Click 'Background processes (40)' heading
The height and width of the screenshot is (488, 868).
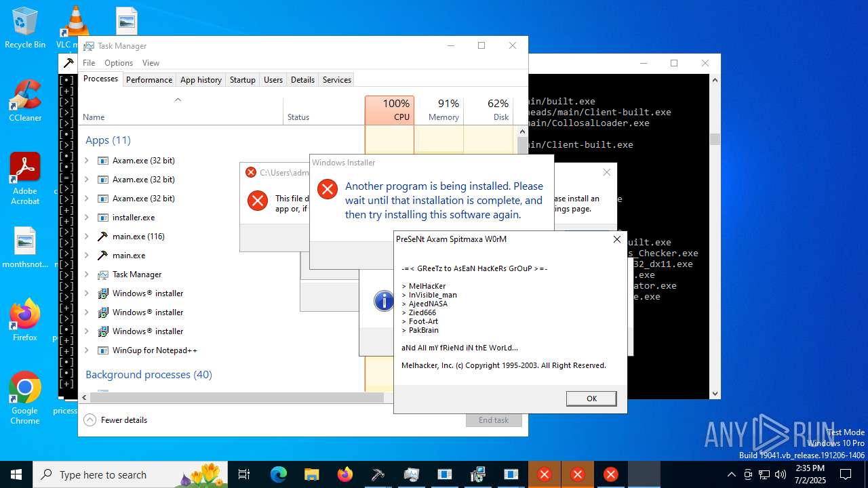pyautogui.click(x=149, y=375)
